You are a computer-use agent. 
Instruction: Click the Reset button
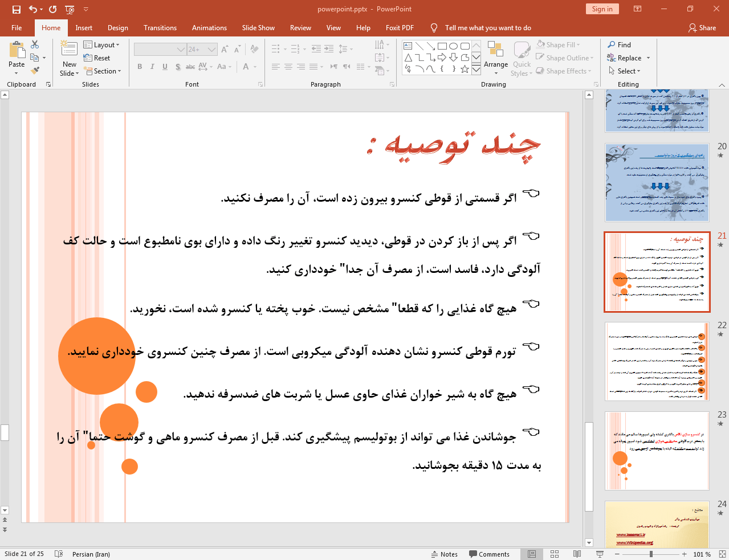coord(97,58)
